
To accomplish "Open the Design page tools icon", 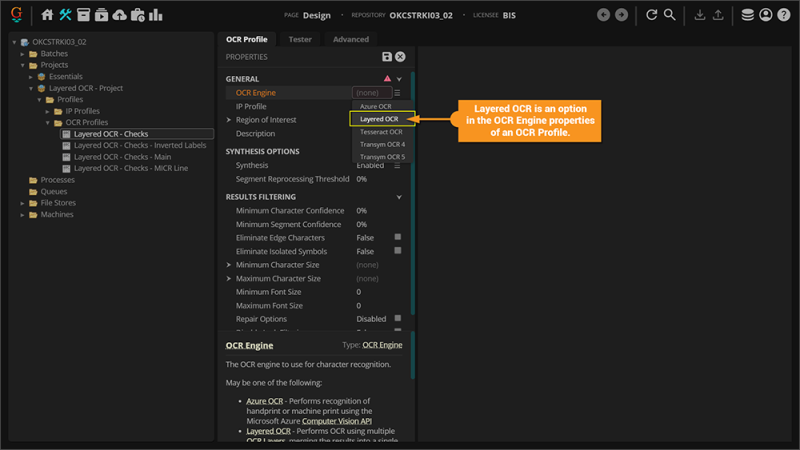I will (x=65, y=15).
